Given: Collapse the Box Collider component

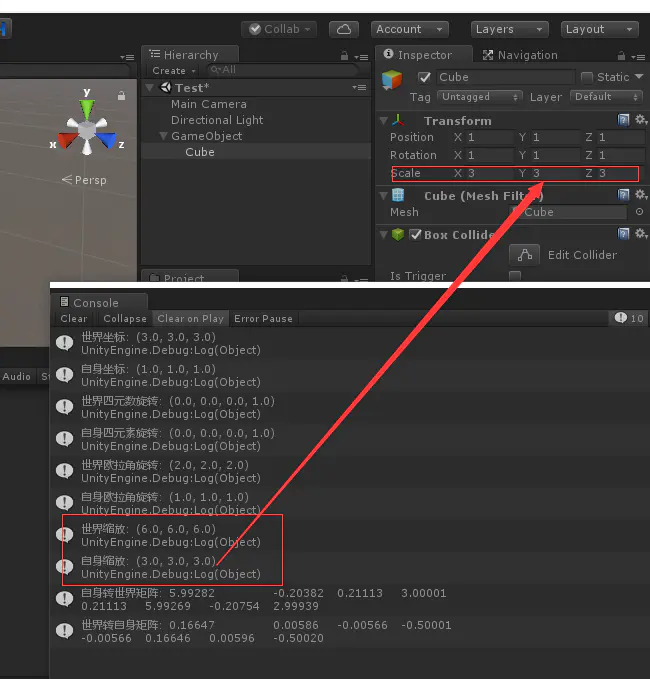Looking at the screenshot, I should point(384,235).
